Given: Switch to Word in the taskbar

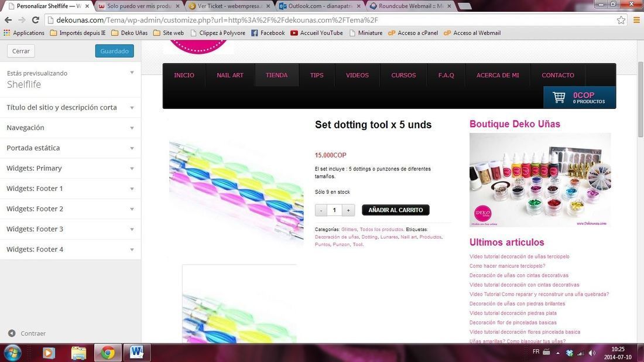Looking at the screenshot, I should [x=137, y=353].
